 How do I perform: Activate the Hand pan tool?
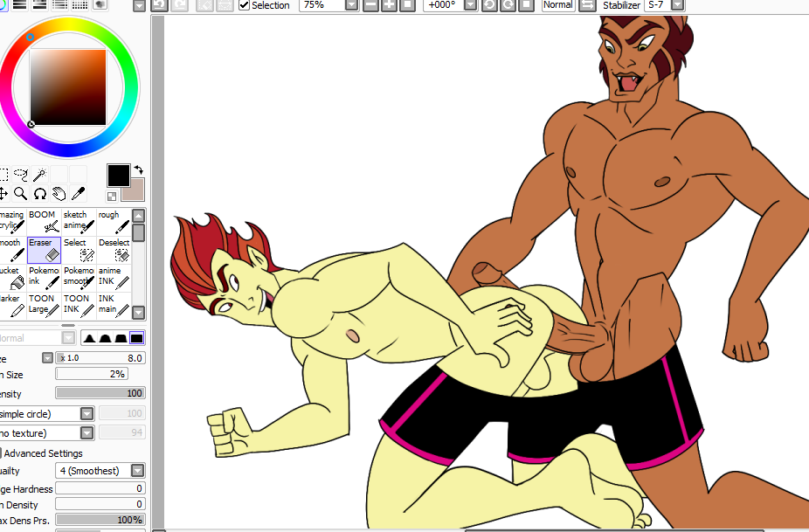coord(59,194)
